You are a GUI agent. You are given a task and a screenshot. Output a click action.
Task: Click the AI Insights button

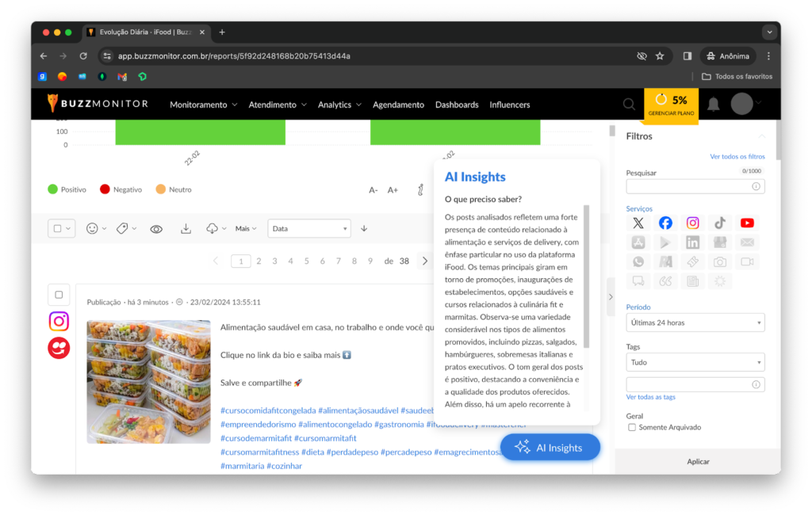[550, 448]
